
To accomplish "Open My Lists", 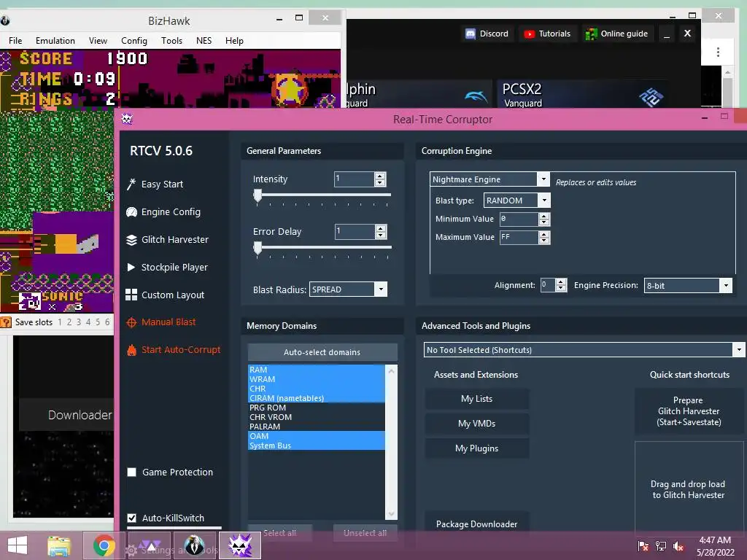I will tap(477, 399).
